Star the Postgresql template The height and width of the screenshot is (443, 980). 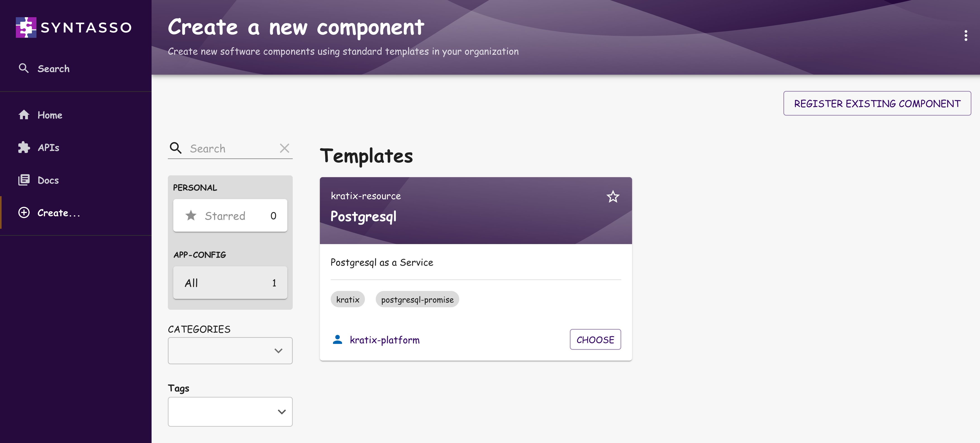point(613,197)
